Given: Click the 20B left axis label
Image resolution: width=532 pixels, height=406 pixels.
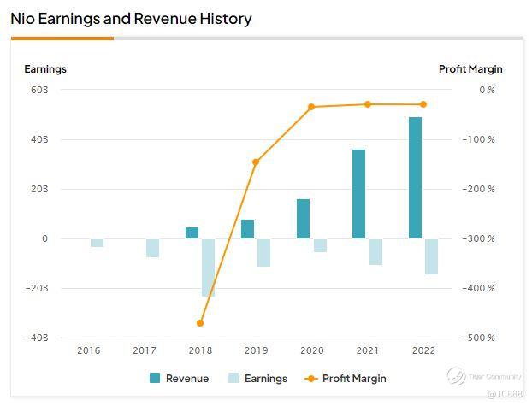Looking at the screenshot, I should click(39, 189).
